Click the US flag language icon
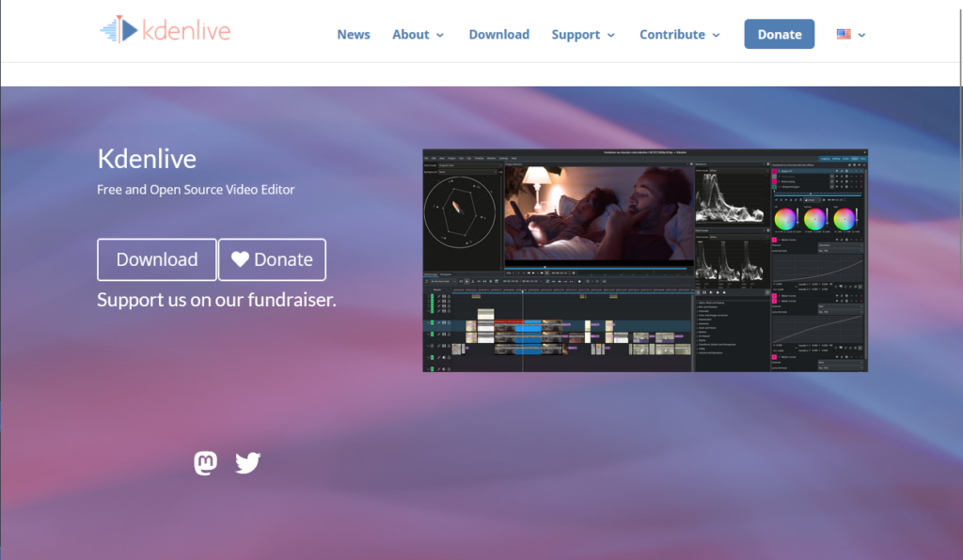Viewport: 963px width, 560px height. click(x=844, y=35)
